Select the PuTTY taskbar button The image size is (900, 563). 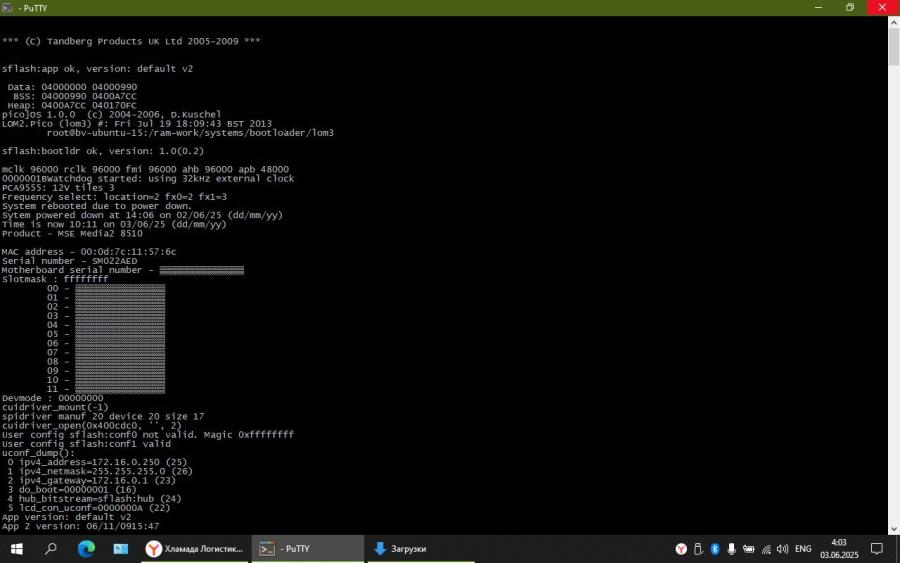click(x=307, y=549)
